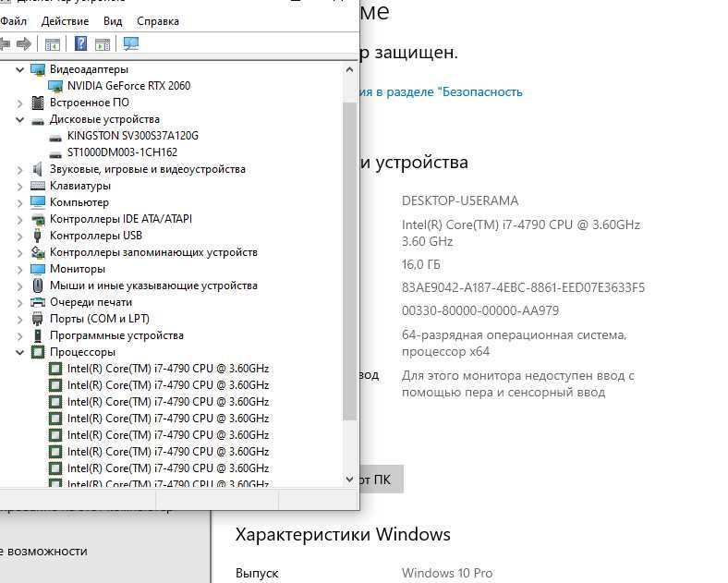
Task: Select NVIDIA GeForce RTX 2060 entry
Action: coord(128,86)
